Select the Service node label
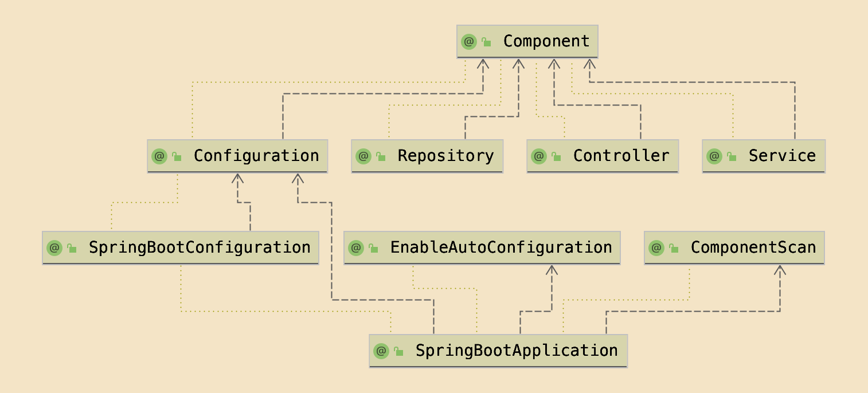 point(782,156)
